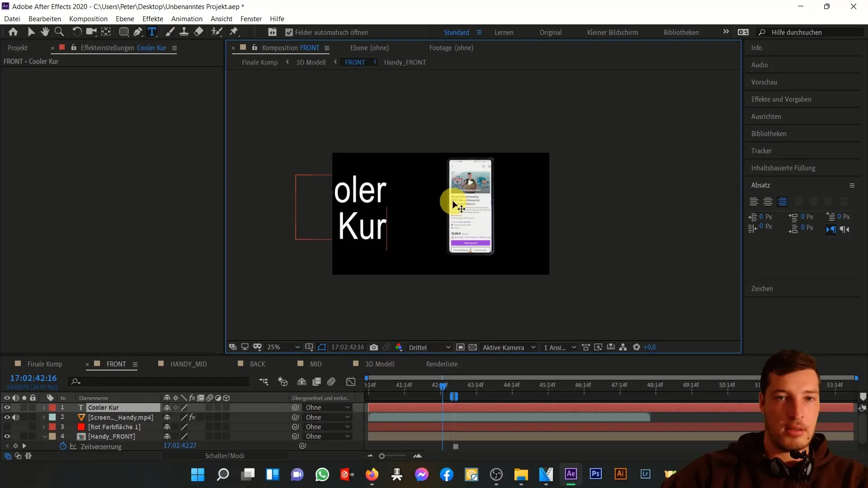Toggle visibility of Rot Farbfläche layer
Image resolution: width=868 pixels, height=488 pixels.
[x=7, y=427]
